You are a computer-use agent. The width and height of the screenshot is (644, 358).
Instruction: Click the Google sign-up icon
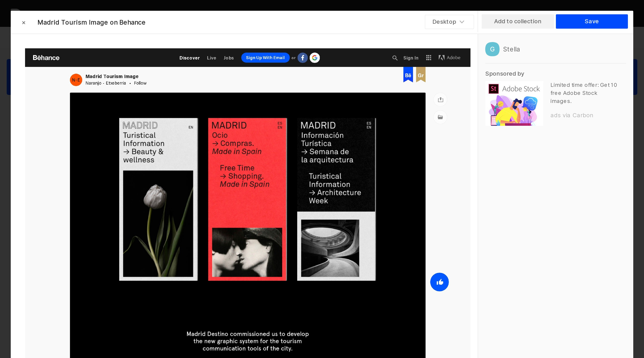(314, 58)
